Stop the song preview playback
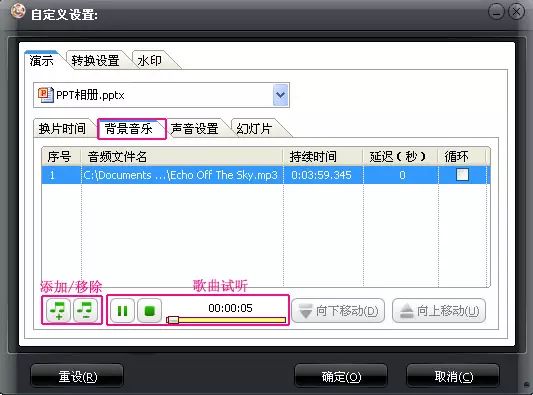 pos(150,310)
